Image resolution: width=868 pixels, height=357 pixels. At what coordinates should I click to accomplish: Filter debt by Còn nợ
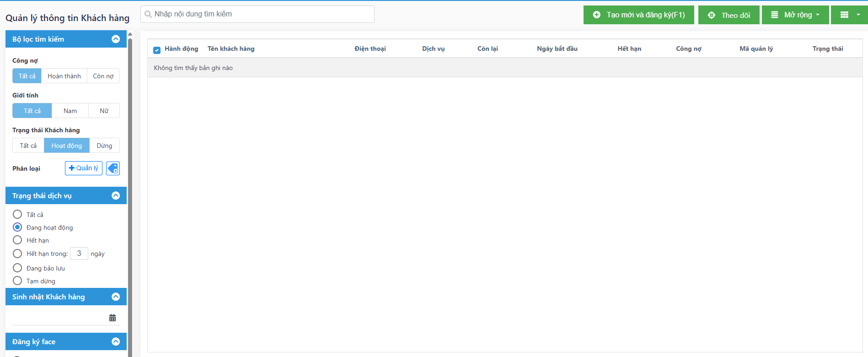click(103, 76)
